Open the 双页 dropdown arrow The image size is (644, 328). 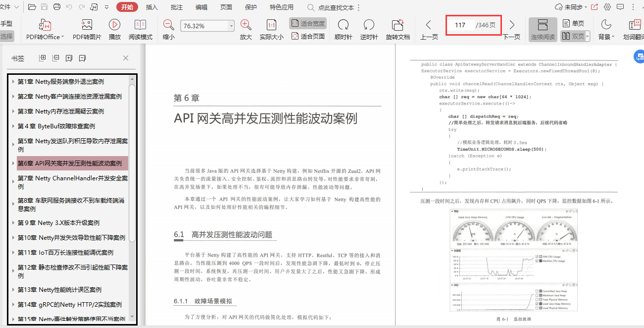point(588,36)
